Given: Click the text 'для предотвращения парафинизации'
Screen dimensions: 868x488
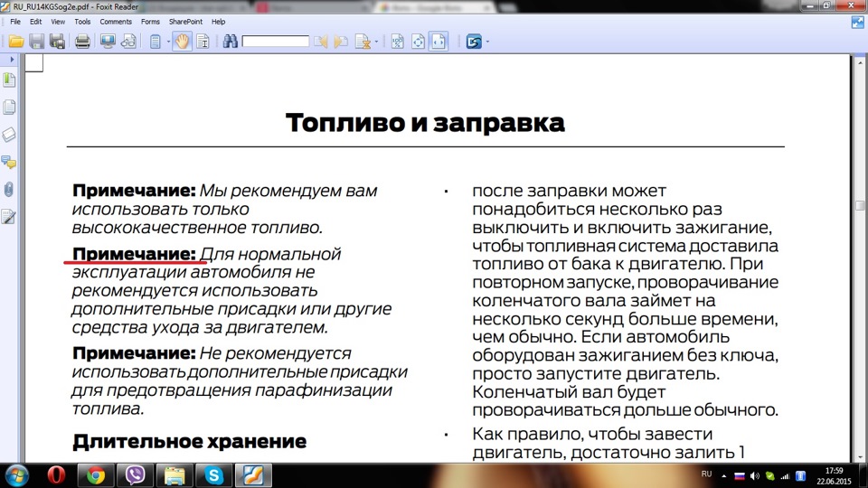Looking at the screenshot, I should [x=232, y=390].
